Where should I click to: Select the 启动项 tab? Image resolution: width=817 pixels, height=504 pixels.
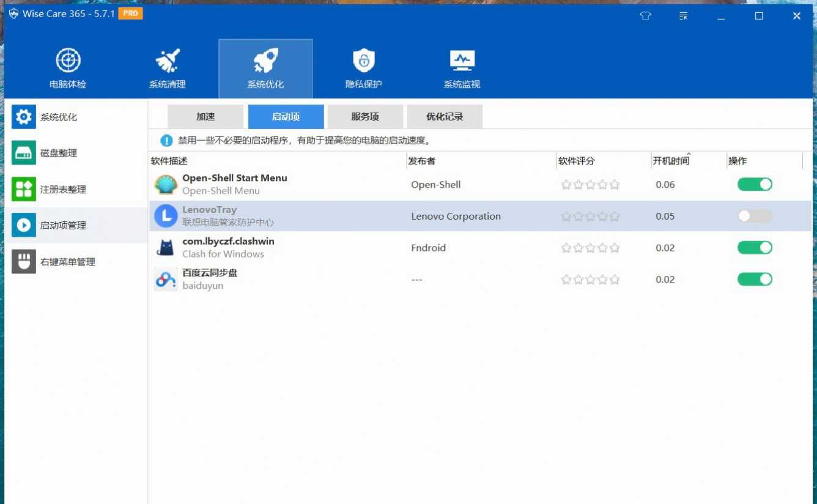(x=286, y=117)
